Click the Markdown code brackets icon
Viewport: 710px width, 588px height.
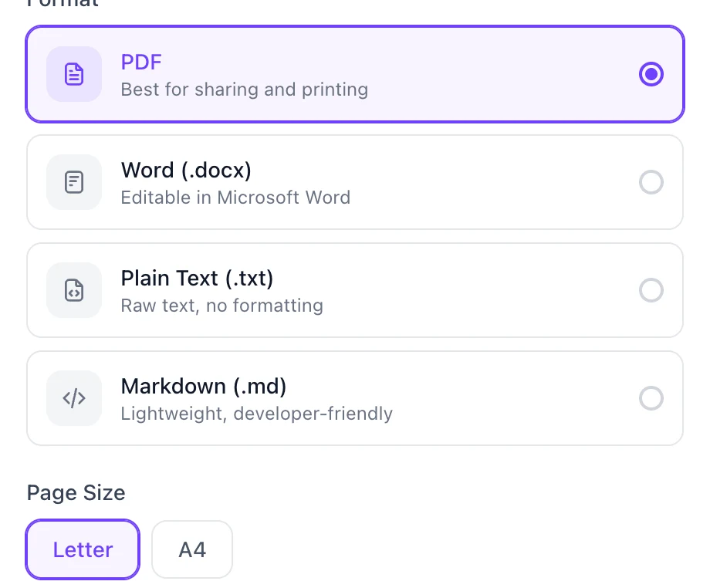(x=74, y=398)
